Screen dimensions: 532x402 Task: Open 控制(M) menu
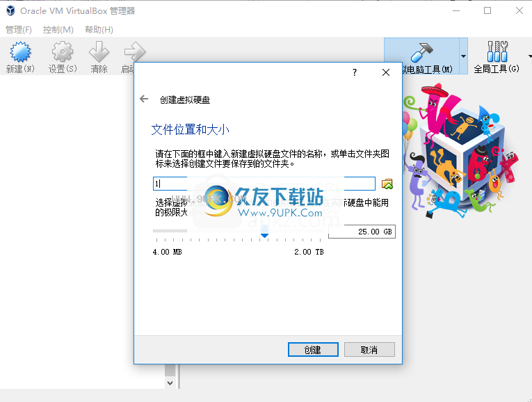pos(58,29)
